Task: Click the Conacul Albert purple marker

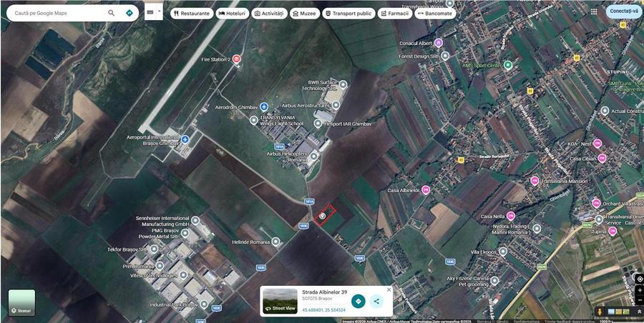Action: (x=438, y=43)
